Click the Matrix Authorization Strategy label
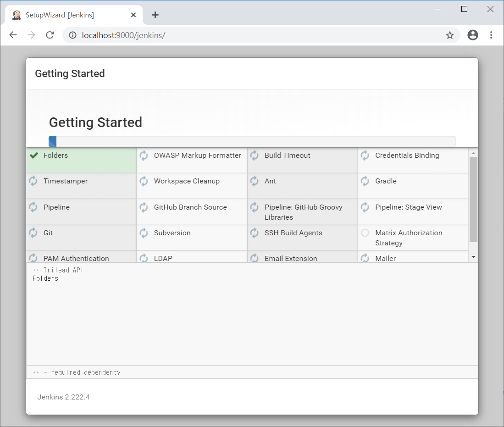This screenshot has width=504, height=427. [x=409, y=238]
